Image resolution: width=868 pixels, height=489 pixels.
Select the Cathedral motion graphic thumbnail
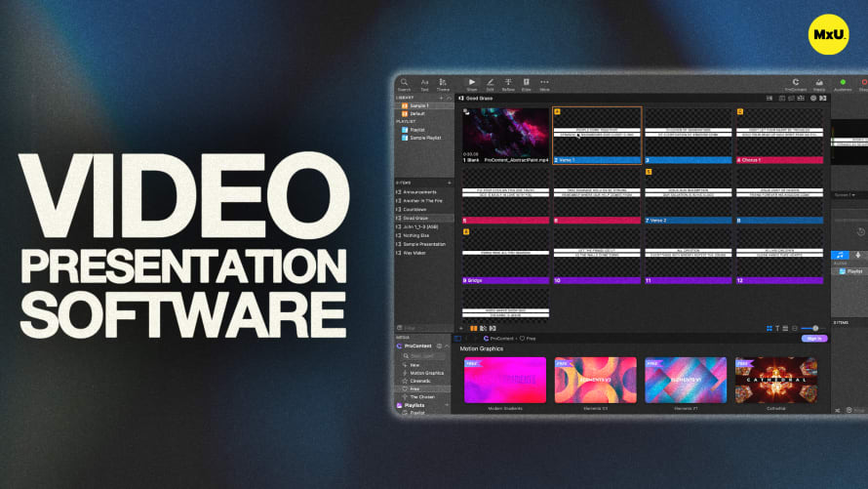click(x=776, y=381)
